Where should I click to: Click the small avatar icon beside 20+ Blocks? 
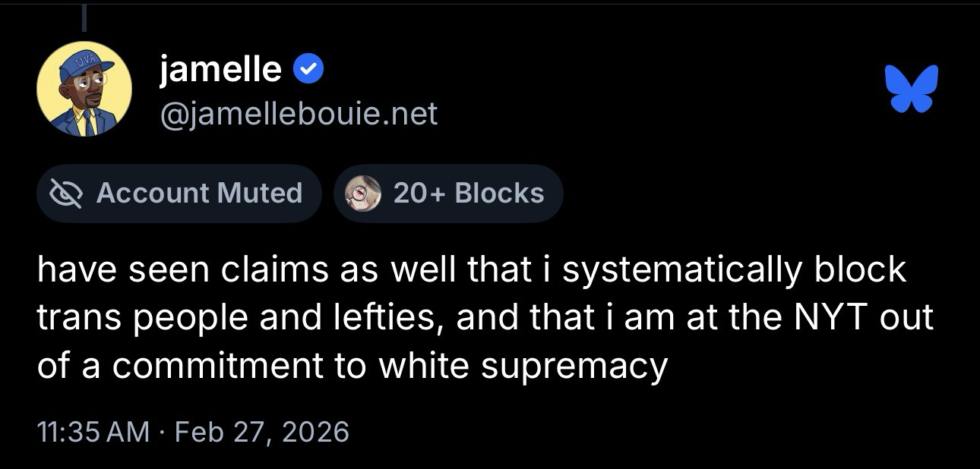363,193
